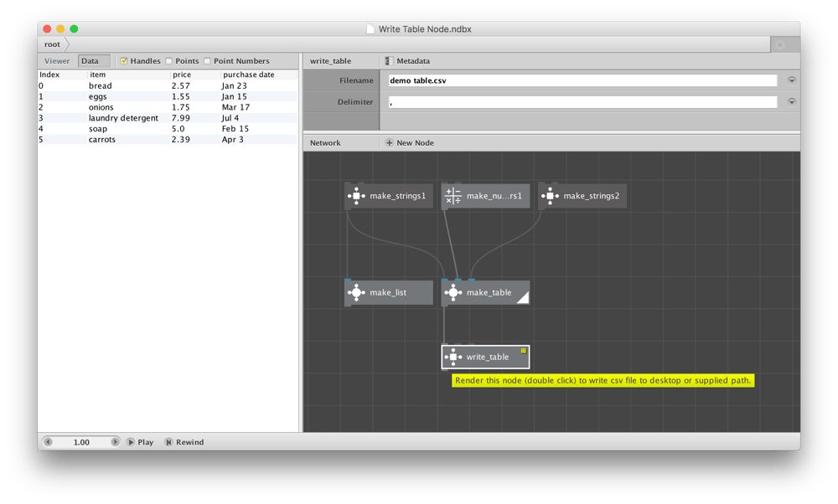The image size is (838, 504).
Task: Select the soap row cell
Action: pos(98,129)
